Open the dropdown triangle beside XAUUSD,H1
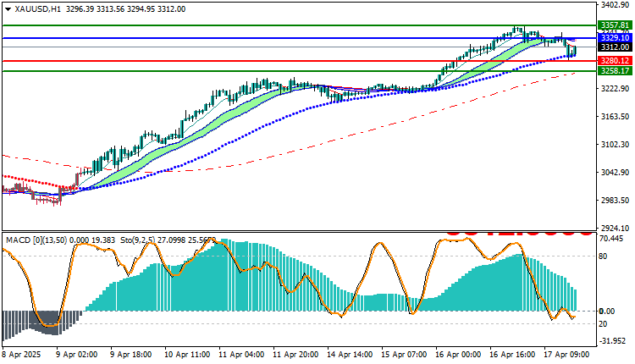Viewport: 635px width, 364px height. pyautogui.click(x=8, y=9)
